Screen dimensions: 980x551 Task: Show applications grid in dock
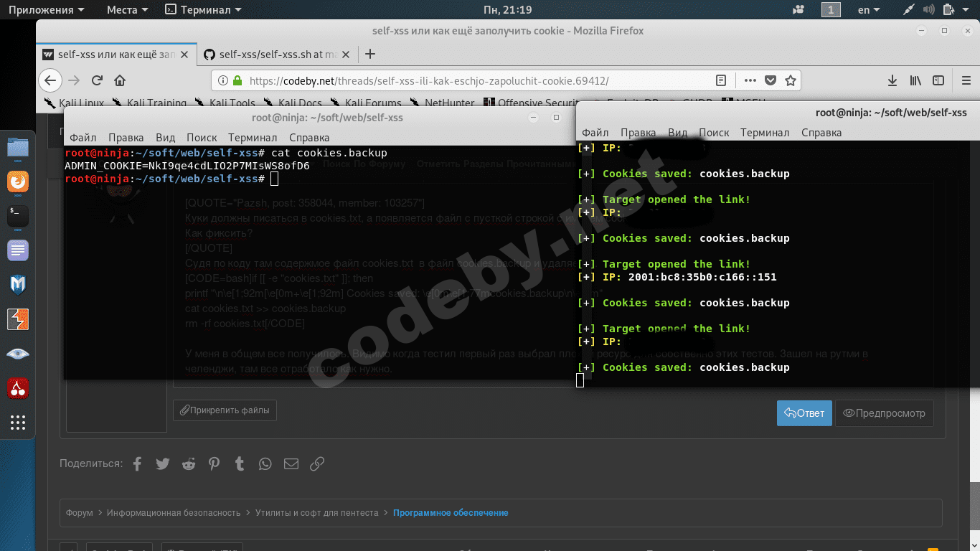pyautogui.click(x=18, y=423)
